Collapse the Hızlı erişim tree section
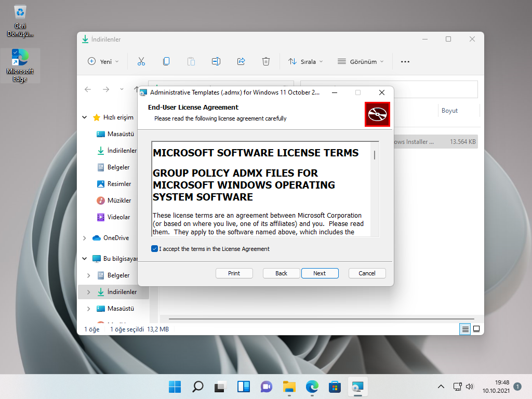532x399 pixels. click(x=85, y=117)
